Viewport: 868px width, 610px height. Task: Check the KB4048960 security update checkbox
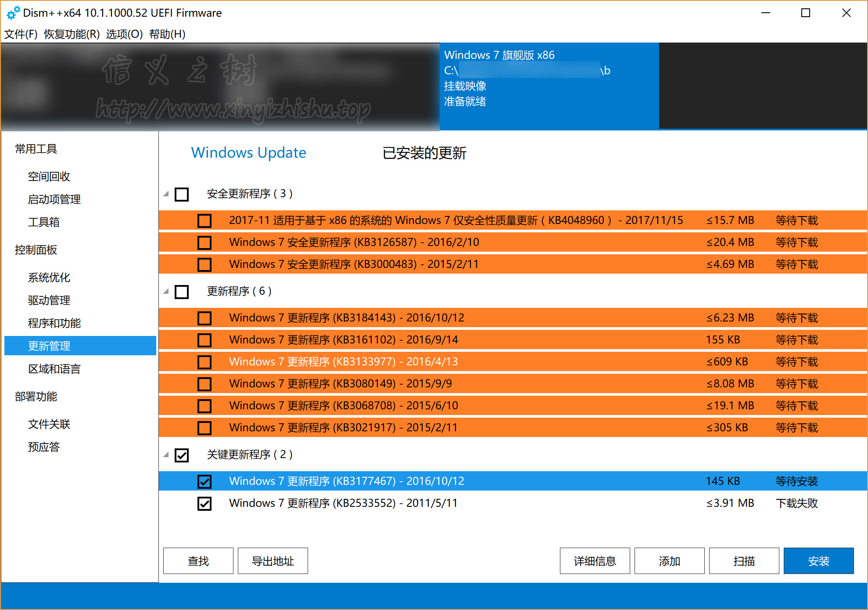[204, 220]
